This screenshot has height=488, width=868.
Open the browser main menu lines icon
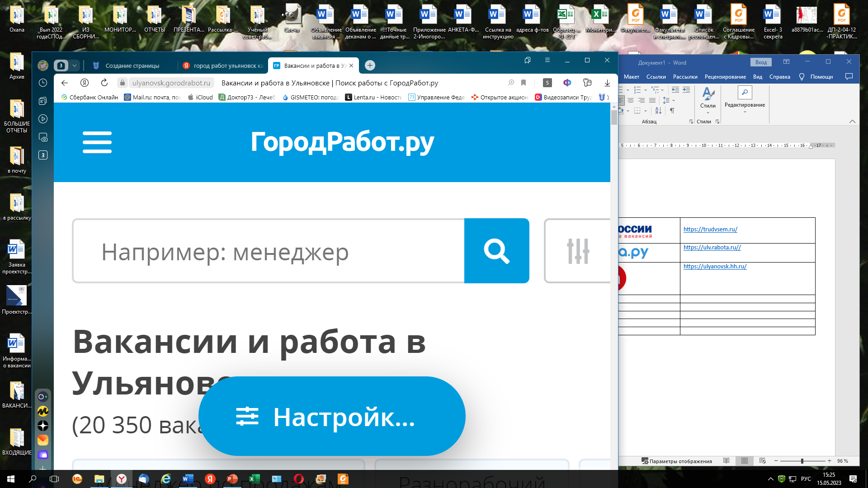pyautogui.click(x=547, y=60)
